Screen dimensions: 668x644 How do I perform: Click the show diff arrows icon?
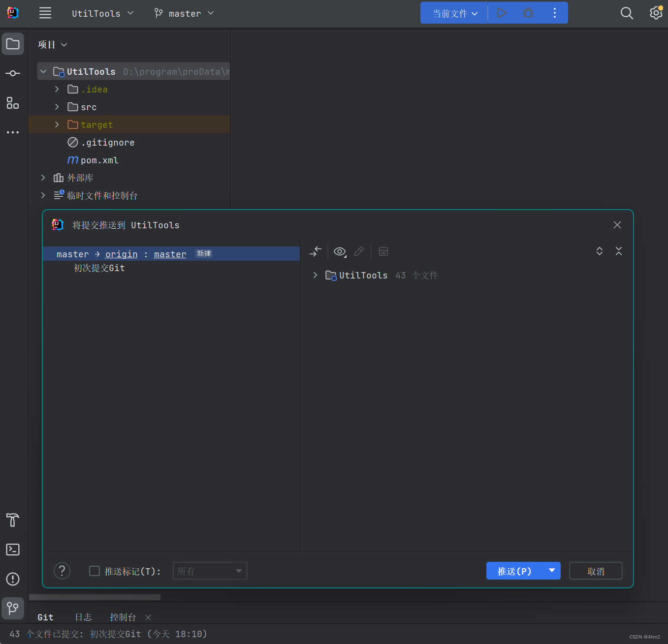click(316, 251)
